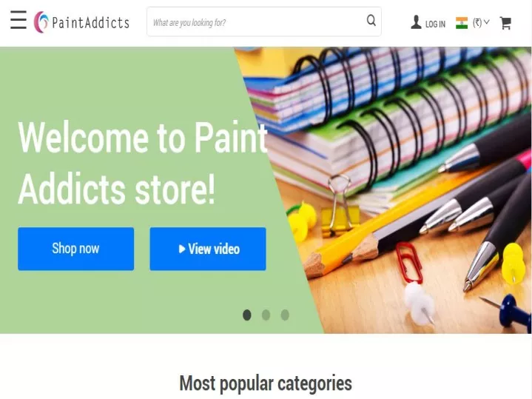The image size is (532, 399).
Task: Focus the 'What are you looking for?' search field
Action: pyautogui.click(x=257, y=21)
